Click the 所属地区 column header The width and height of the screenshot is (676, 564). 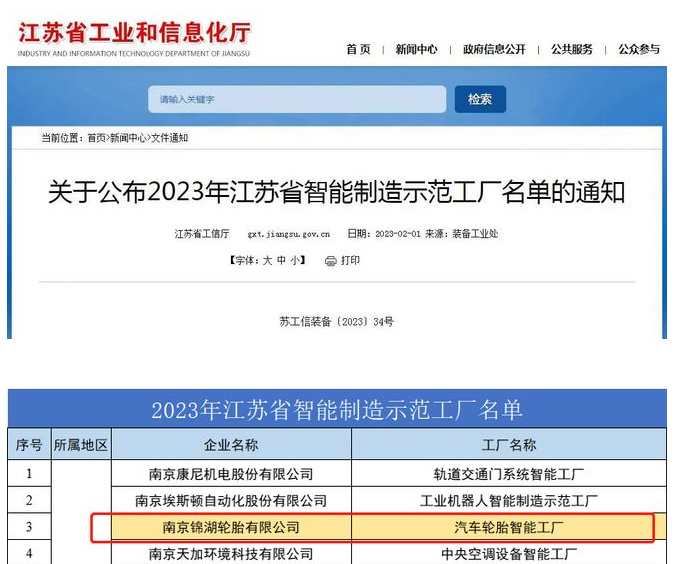click(x=81, y=444)
